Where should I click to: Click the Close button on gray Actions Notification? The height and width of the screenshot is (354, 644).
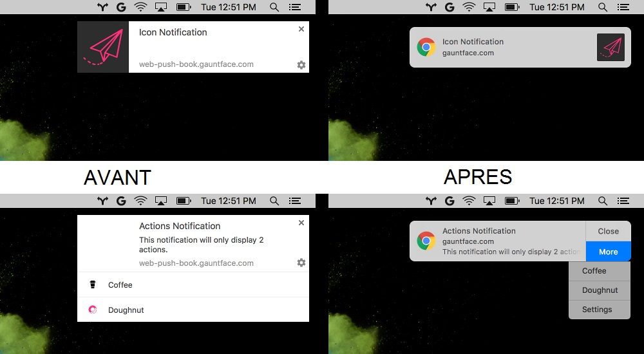point(609,231)
